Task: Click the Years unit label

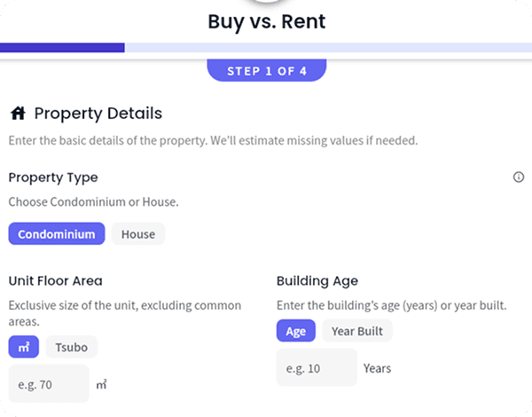Action: [377, 368]
